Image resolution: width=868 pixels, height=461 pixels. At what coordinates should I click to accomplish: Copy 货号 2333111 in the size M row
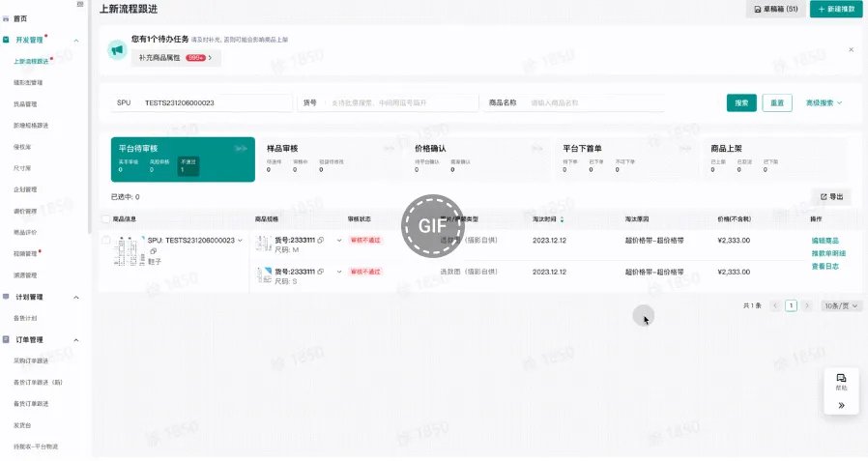click(321, 241)
